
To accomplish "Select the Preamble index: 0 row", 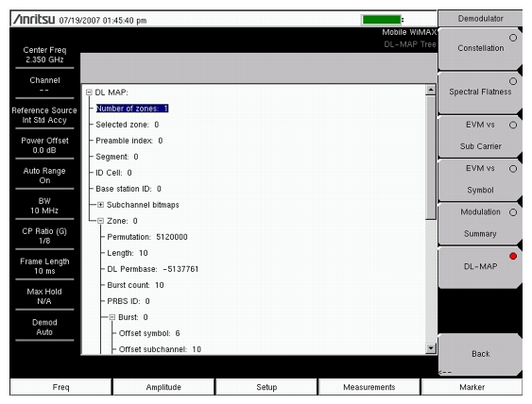I will click(129, 141).
